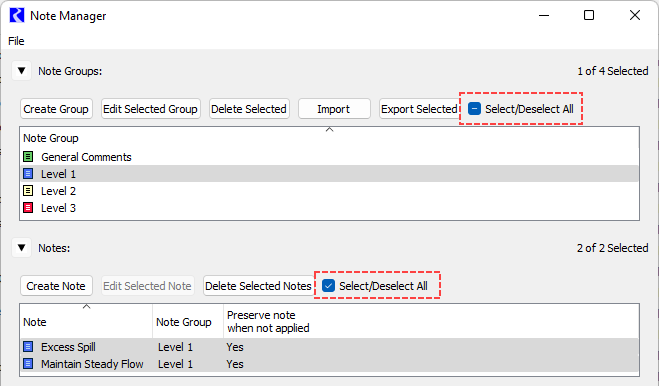This screenshot has width=659, height=386.
Task: Click the red Level 3 note group icon
Action: (x=28, y=208)
